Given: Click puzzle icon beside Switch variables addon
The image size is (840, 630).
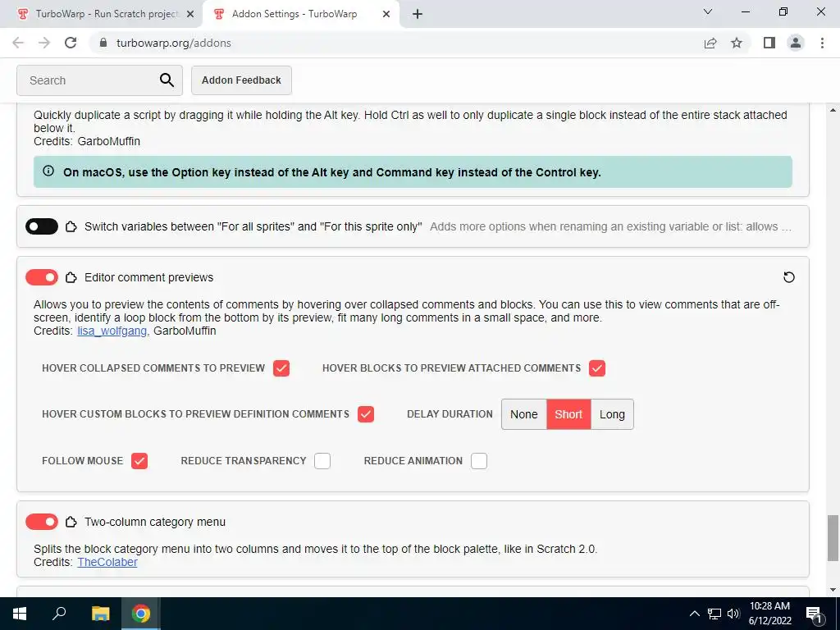Looking at the screenshot, I should pos(71,226).
